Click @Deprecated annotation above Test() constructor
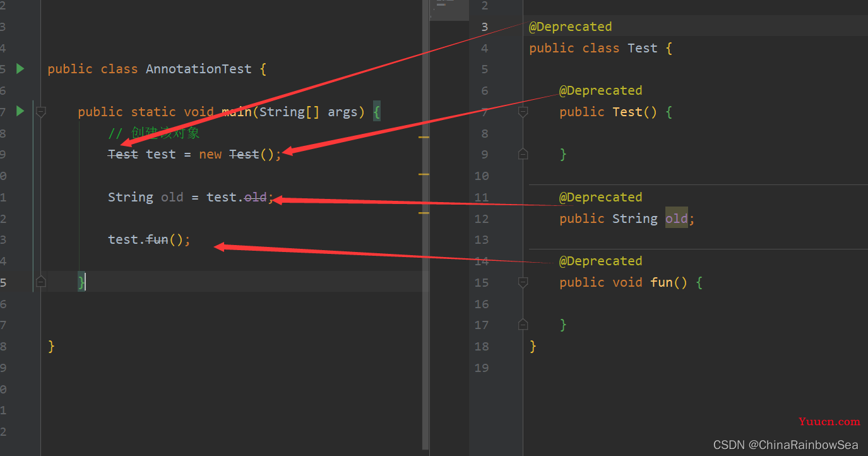The height and width of the screenshot is (456, 868). pos(601,90)
